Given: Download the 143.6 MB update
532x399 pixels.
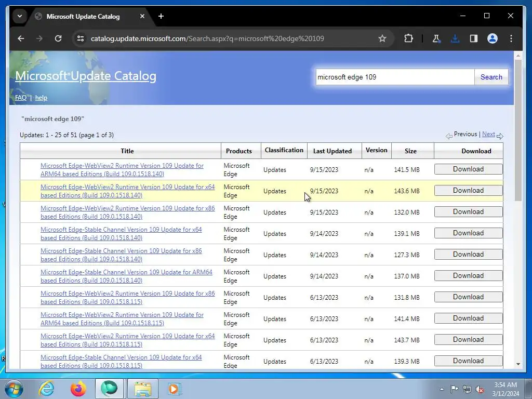Looking at the screenshot, I should point(468,190).
